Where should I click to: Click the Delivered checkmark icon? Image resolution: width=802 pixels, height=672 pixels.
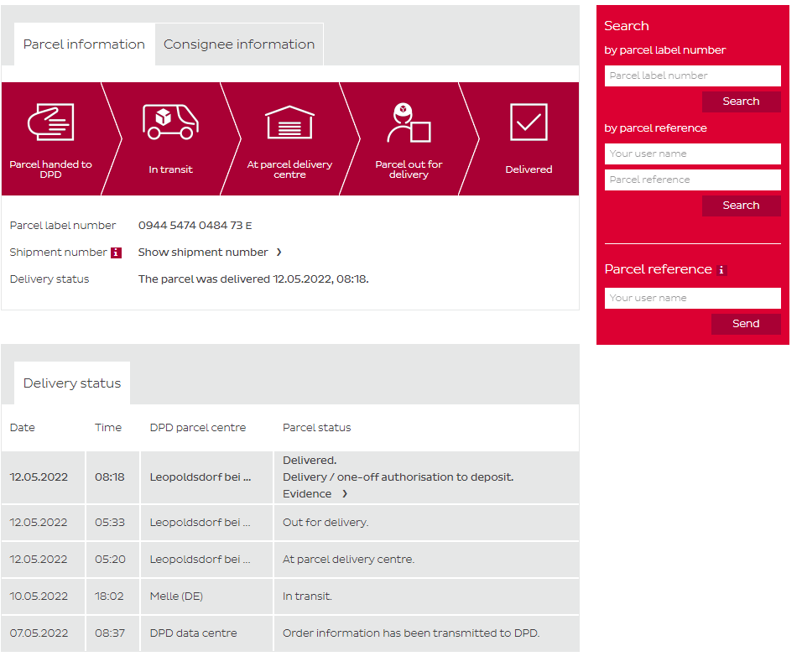point(529,122)
